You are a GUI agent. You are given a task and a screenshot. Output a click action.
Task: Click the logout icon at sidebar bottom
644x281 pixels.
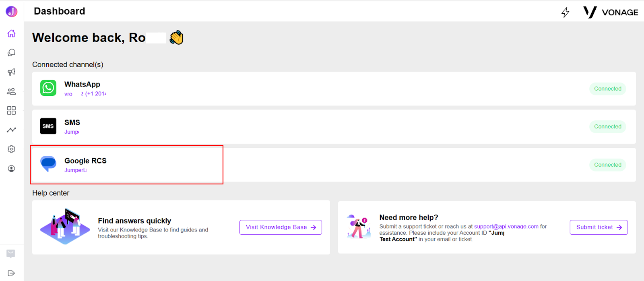[11, 273]
